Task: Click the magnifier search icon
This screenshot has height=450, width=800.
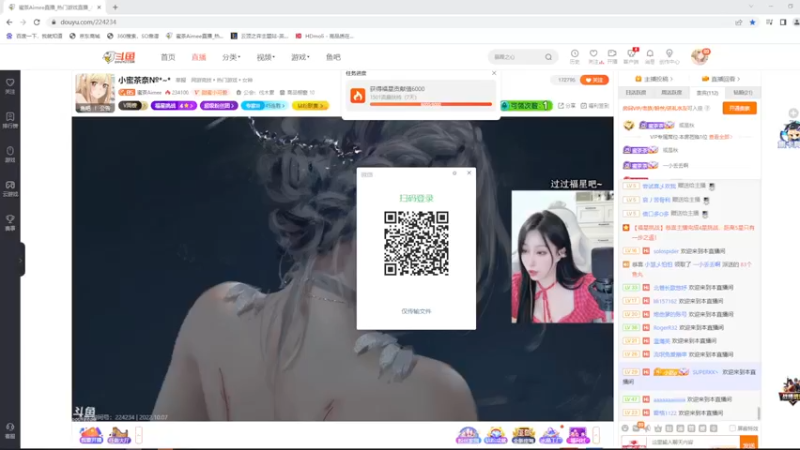Action: 548,57
